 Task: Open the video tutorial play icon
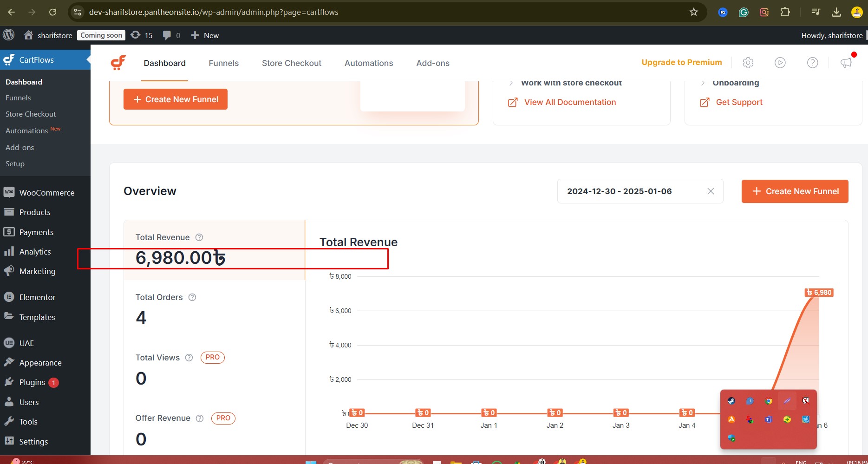[x=780, y=63]
